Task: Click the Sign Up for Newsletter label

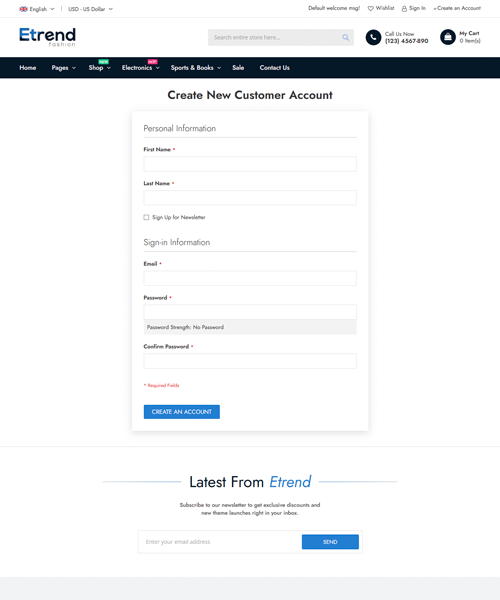Action: (x=179, y=217)
